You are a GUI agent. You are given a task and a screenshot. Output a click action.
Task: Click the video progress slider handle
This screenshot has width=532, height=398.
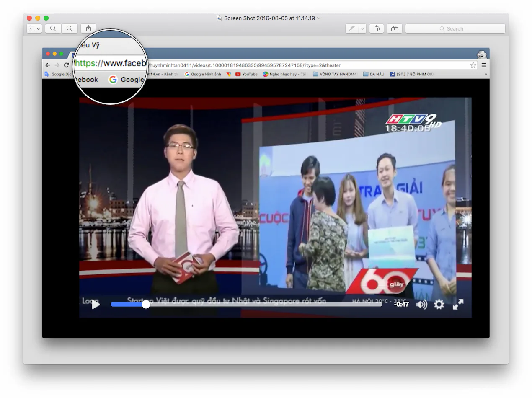(145, 304)
